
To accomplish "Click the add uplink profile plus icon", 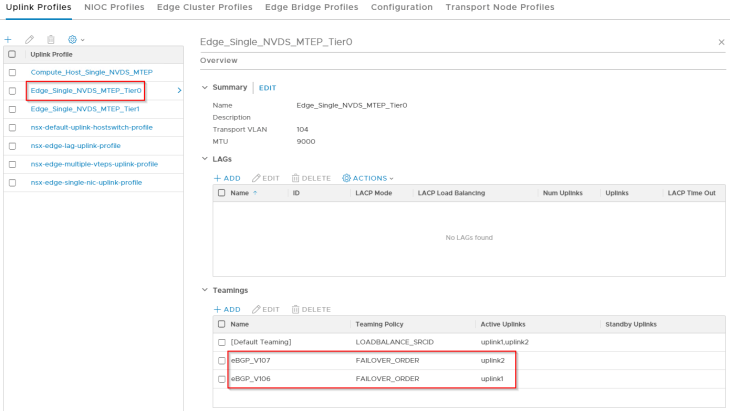I will (9, 39).
